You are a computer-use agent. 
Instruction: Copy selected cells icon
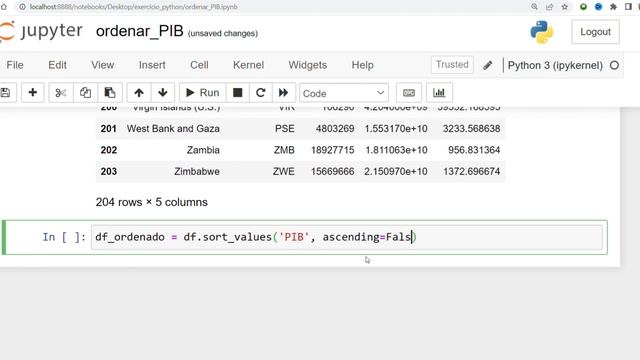[x=85, y=93]
